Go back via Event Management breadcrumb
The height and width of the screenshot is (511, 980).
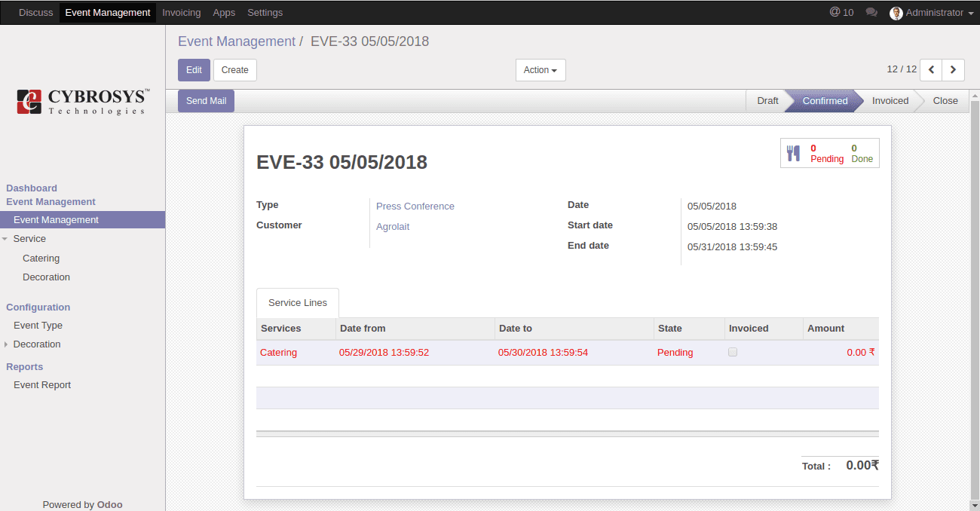coord(237,41)
